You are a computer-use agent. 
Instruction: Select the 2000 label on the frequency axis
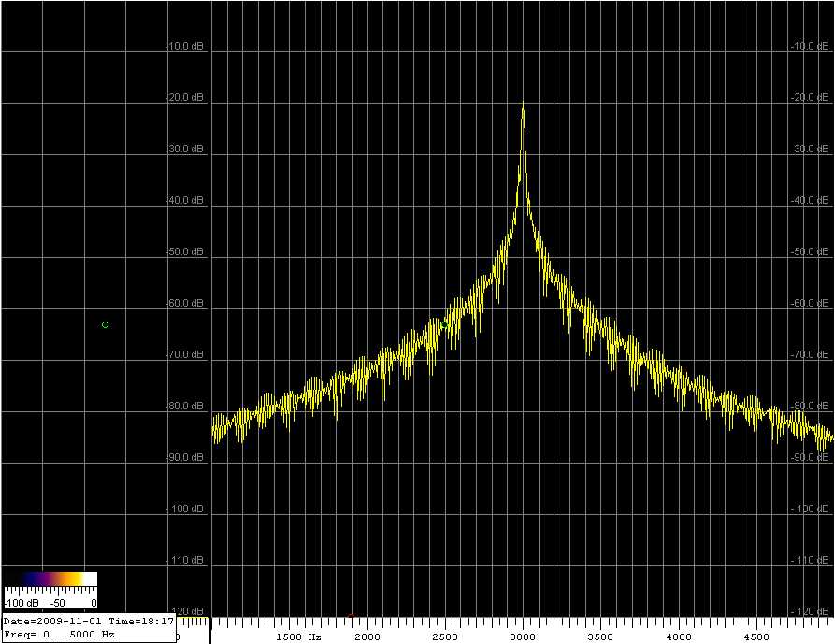pyautogui.click(x=367, y=637)
